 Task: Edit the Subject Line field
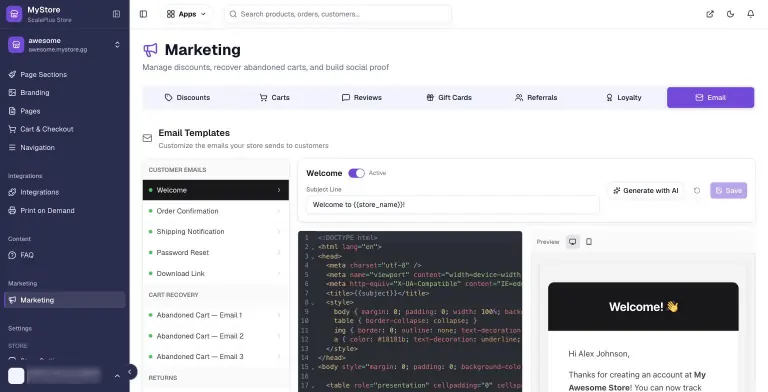(x=453, y=205)
